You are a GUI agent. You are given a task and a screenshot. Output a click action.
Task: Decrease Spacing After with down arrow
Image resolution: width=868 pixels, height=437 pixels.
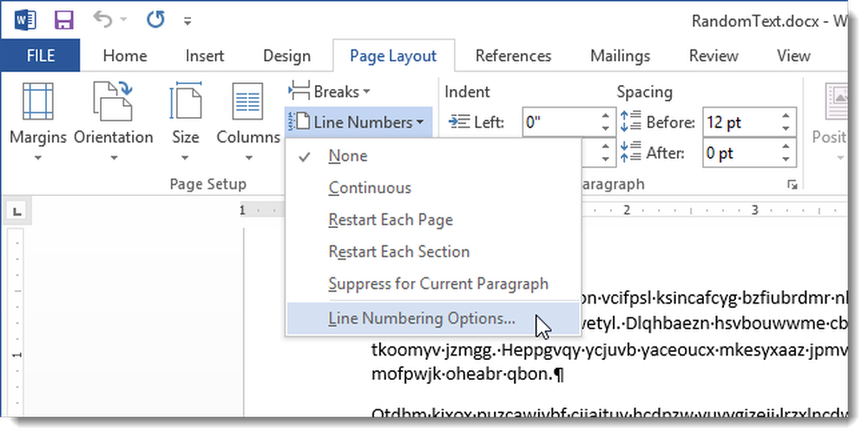point(786,160)
